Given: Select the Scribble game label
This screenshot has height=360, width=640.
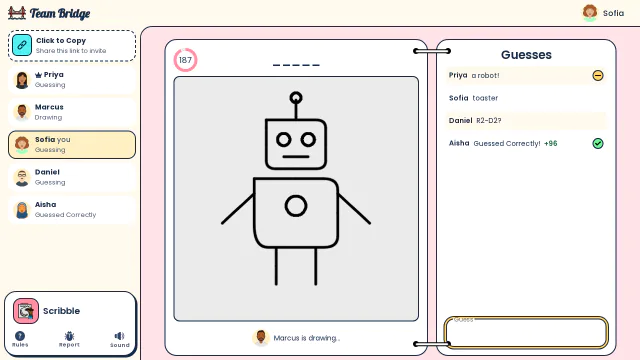Looking at the screenshot, I should [x=61, y=311].
